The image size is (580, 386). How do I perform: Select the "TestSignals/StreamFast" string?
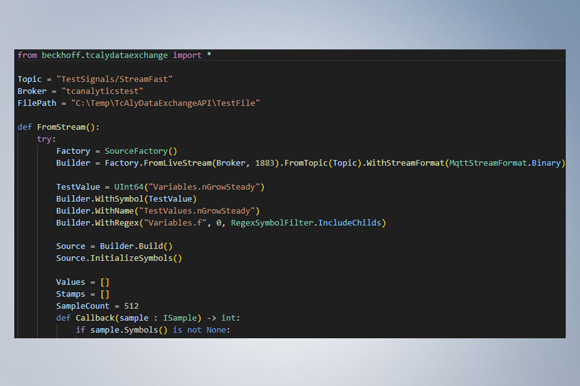click(x=114, y=79)
